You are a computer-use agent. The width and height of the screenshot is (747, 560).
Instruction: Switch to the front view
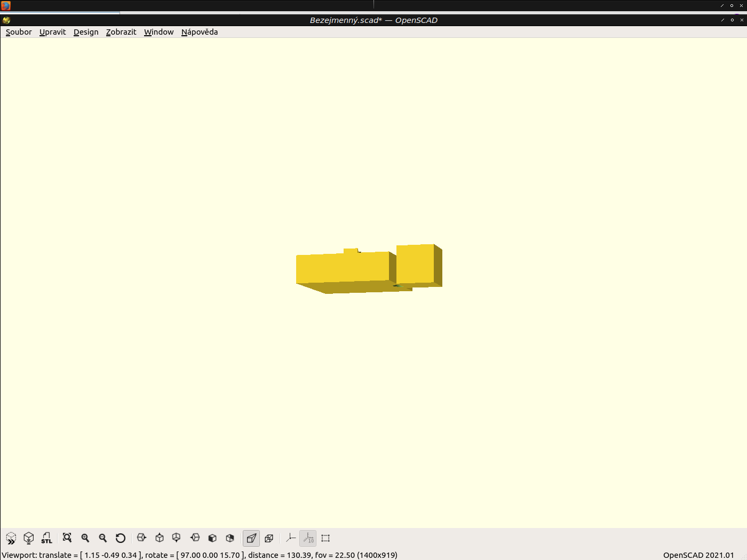(x=212, y=538)
